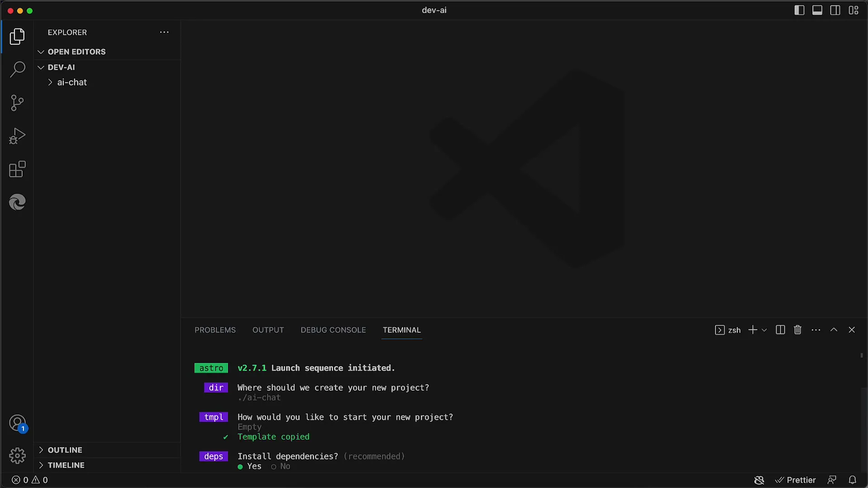
Task: Click the astro badge in the terminal
Action: (211, 368)
